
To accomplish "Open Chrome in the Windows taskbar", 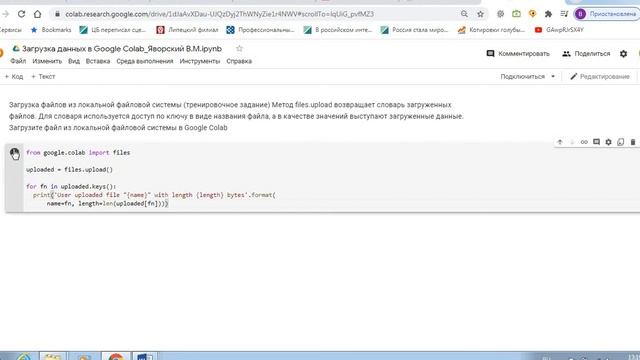I will click(x=116, y=356).
